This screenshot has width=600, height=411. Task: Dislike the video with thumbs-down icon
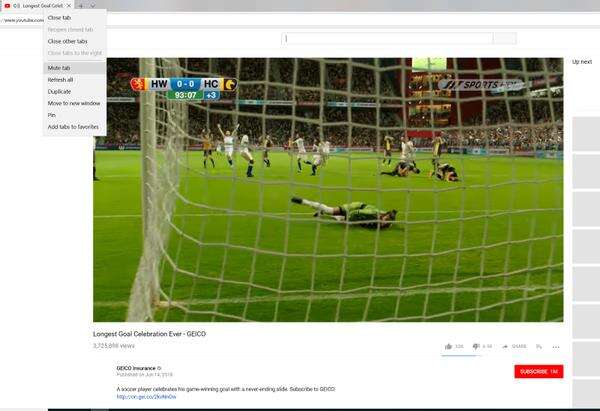pyautogui.click(x=476, y=346)
